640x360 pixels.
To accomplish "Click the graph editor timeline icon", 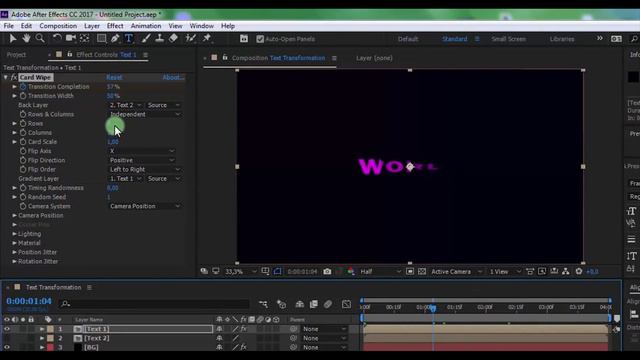I will pos(346,304).
